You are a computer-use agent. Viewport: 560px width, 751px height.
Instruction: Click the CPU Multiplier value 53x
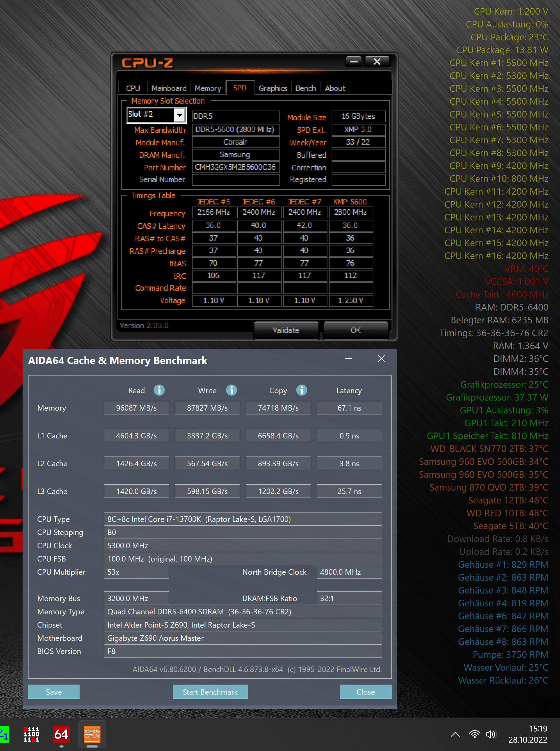[137, 572]
